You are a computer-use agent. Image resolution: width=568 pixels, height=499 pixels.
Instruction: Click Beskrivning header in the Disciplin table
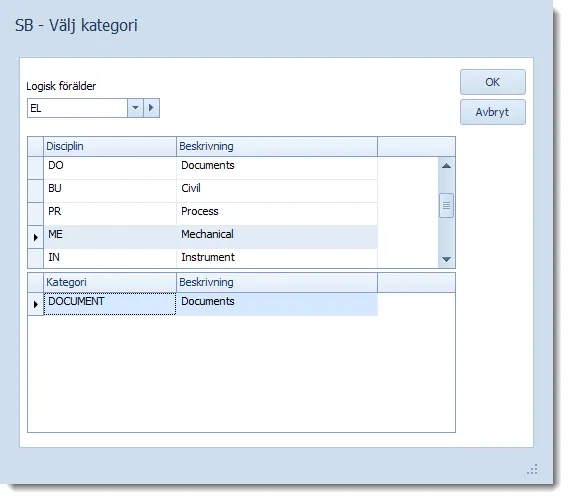277,146
